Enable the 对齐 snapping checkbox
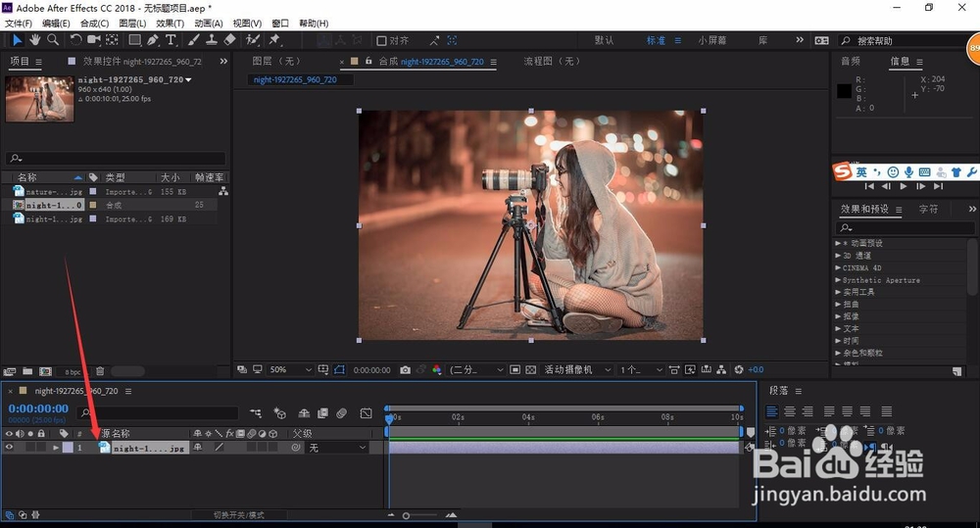980x528 pixels. point(382,41)
